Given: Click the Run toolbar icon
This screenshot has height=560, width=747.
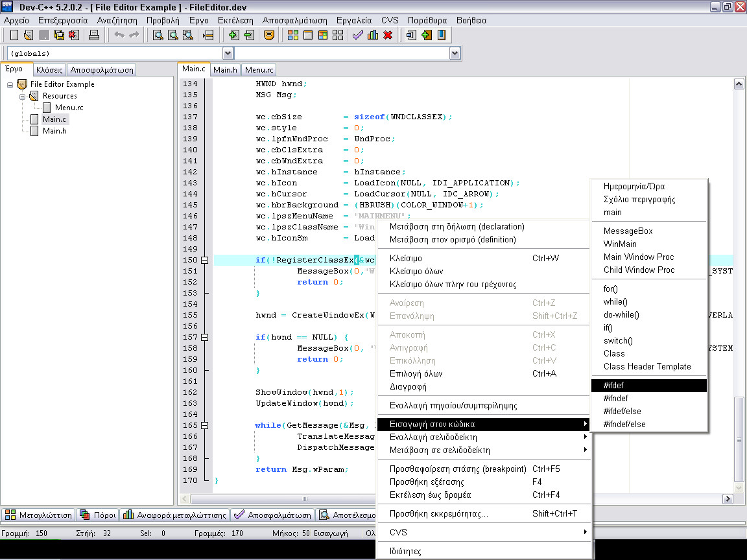Looking at the screenshot, I should 308,35.
